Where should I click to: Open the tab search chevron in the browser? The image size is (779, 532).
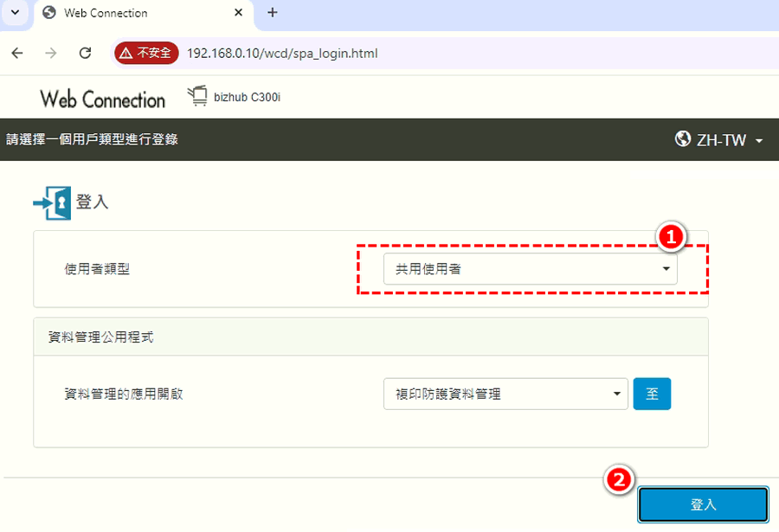pyautogui.click(x=15, y=13)
